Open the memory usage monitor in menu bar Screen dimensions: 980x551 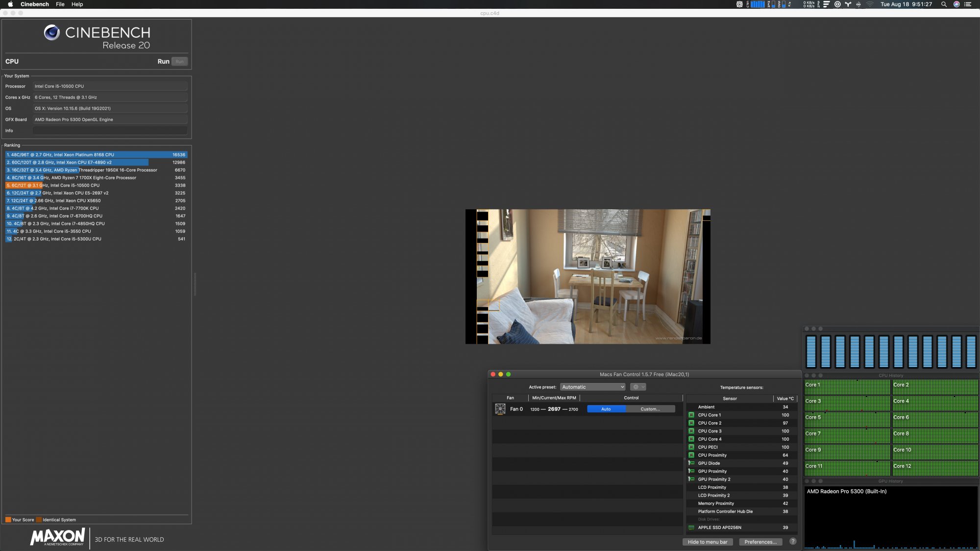(771, 4)
